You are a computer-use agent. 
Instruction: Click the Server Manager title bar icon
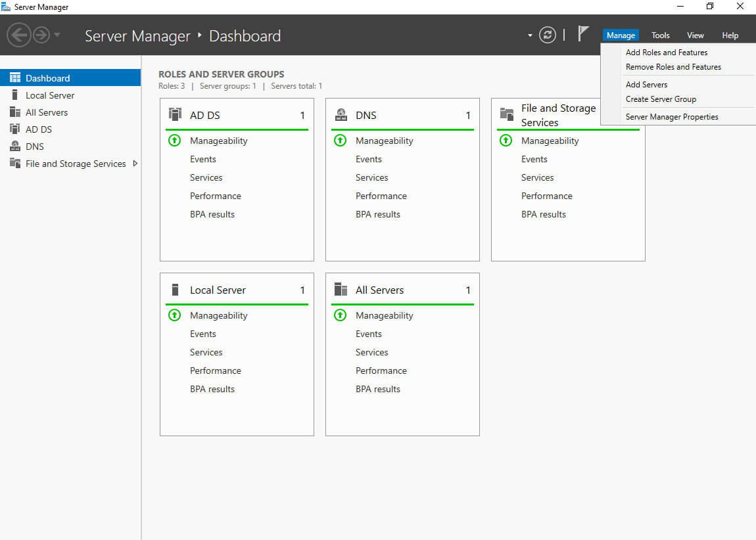[x=6, y=7]
